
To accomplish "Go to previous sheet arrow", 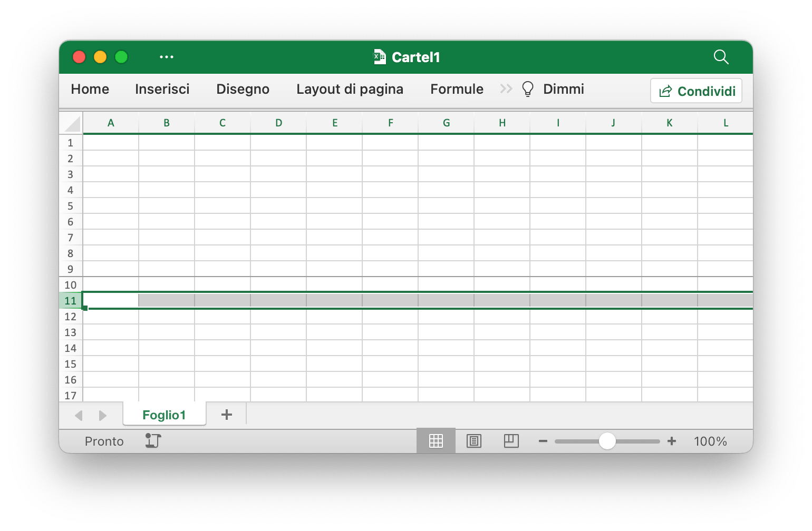I will (x=79, y=416).
